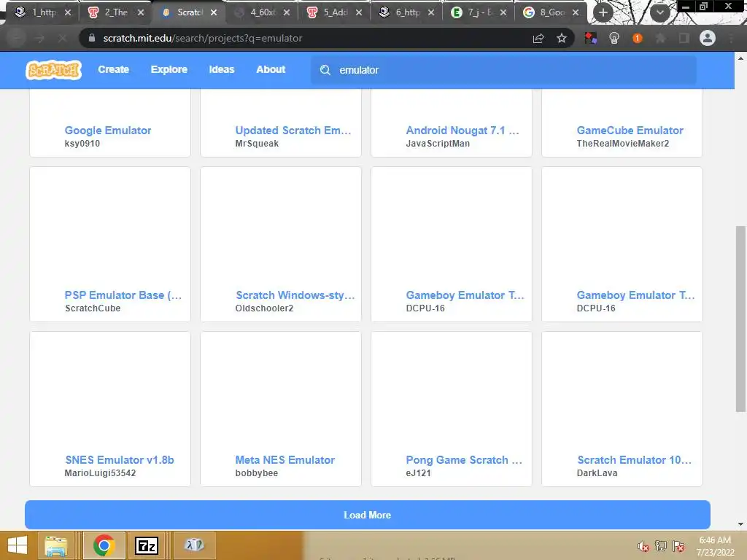Bookmark this page with the star icon

pos(562,38)
